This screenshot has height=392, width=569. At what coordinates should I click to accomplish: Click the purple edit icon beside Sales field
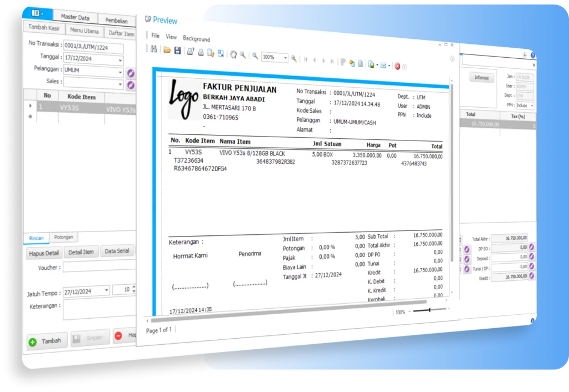click(131, 85)
